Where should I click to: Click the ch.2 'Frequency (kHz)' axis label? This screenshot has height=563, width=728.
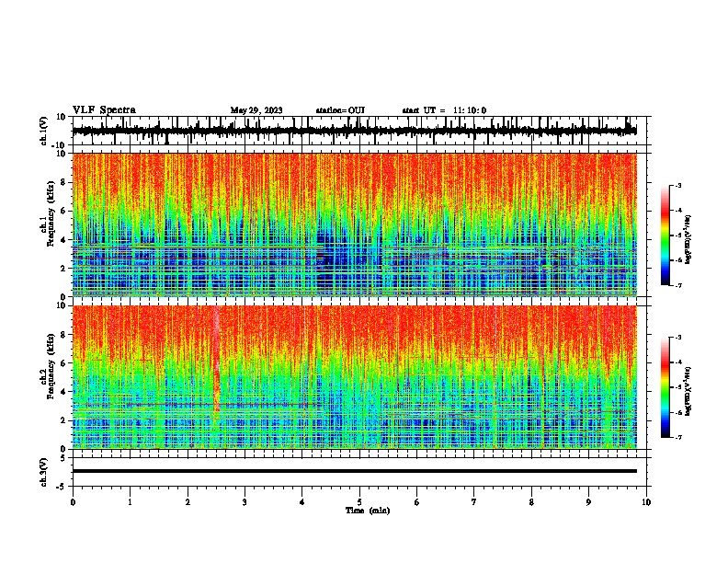51,366
